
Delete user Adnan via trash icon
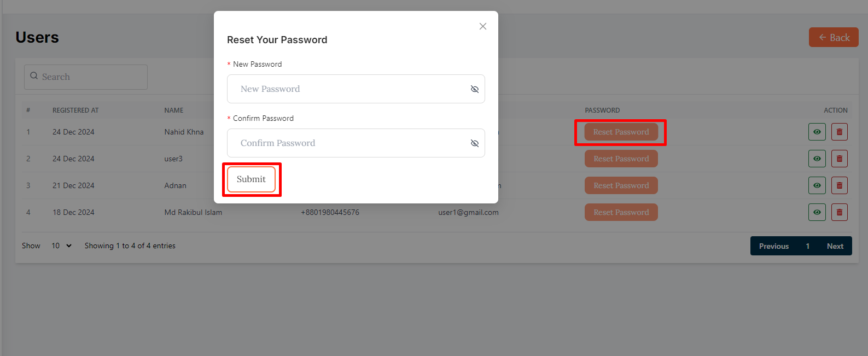(x=839, y=185)
